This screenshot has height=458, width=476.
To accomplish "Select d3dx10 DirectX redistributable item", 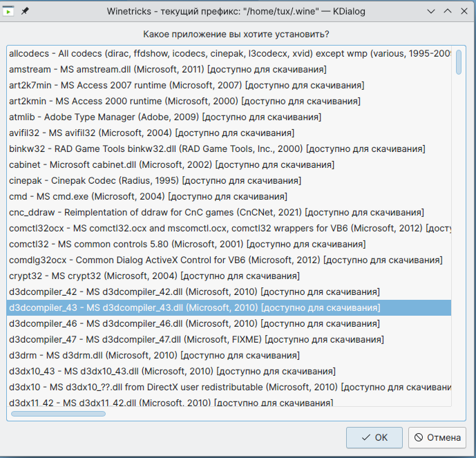I will click(x=228, y=387).
